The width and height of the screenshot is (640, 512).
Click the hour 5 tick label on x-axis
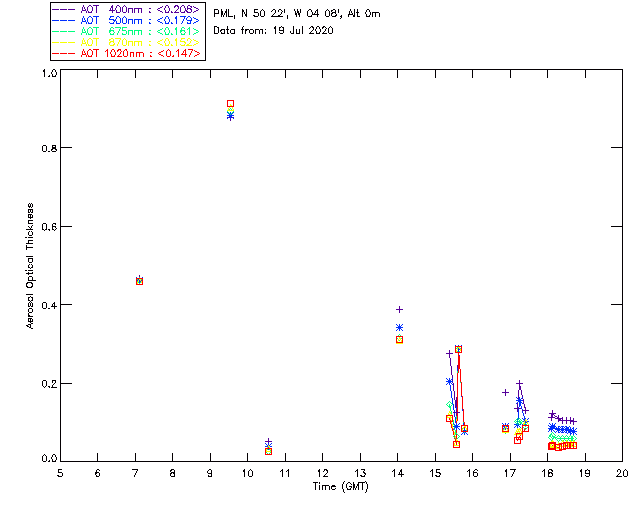60,473
